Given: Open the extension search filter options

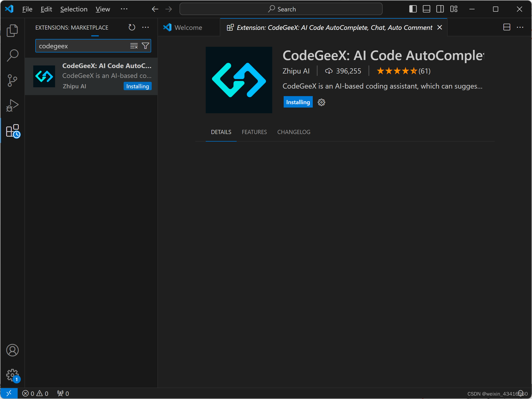Looking at the screenshot, I should pyautogui.click(x=145, y=46).
